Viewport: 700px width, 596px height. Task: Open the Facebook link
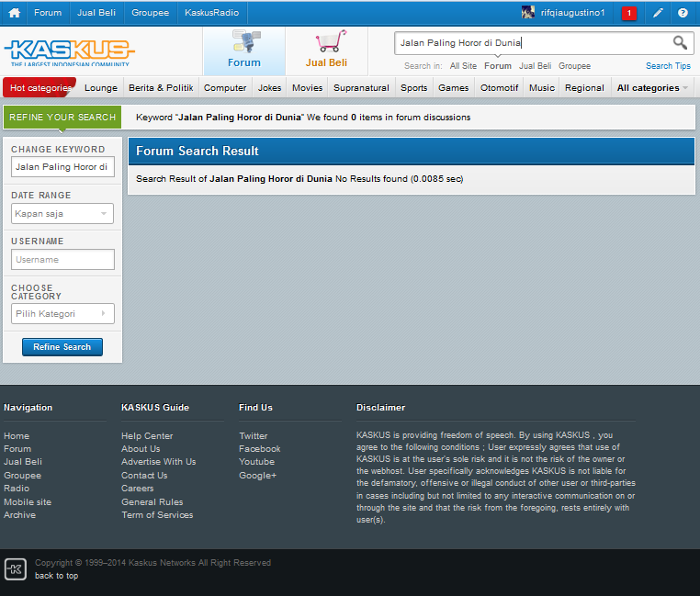pos(259,449)
